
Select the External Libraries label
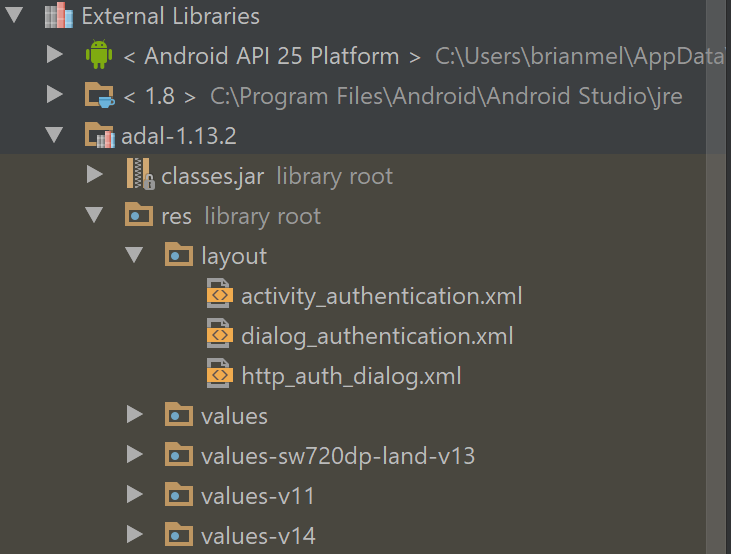pyautogui.click(x=171, y=16)
